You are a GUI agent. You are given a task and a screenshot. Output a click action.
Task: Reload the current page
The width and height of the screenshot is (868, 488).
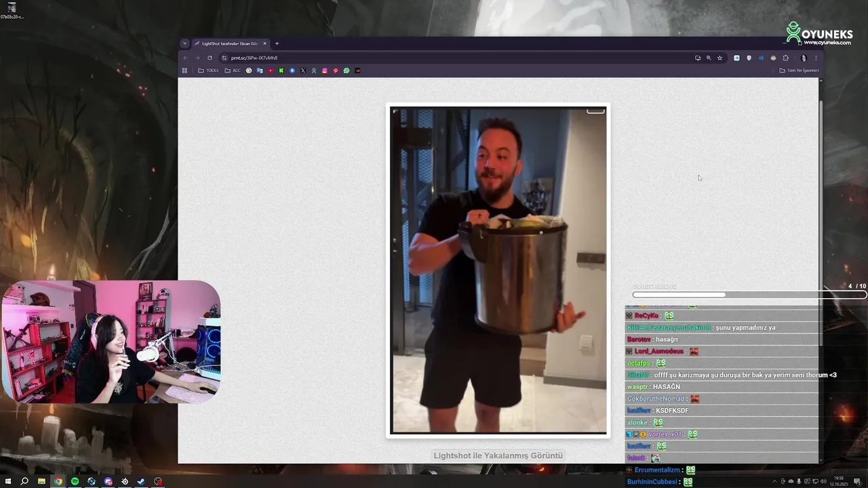click(210, 58)
